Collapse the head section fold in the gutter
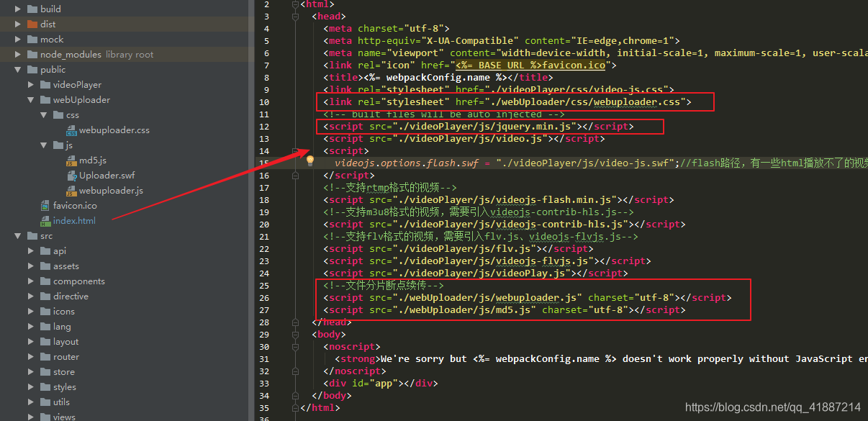This screenshot has height=421, width=868. point(295,16)
